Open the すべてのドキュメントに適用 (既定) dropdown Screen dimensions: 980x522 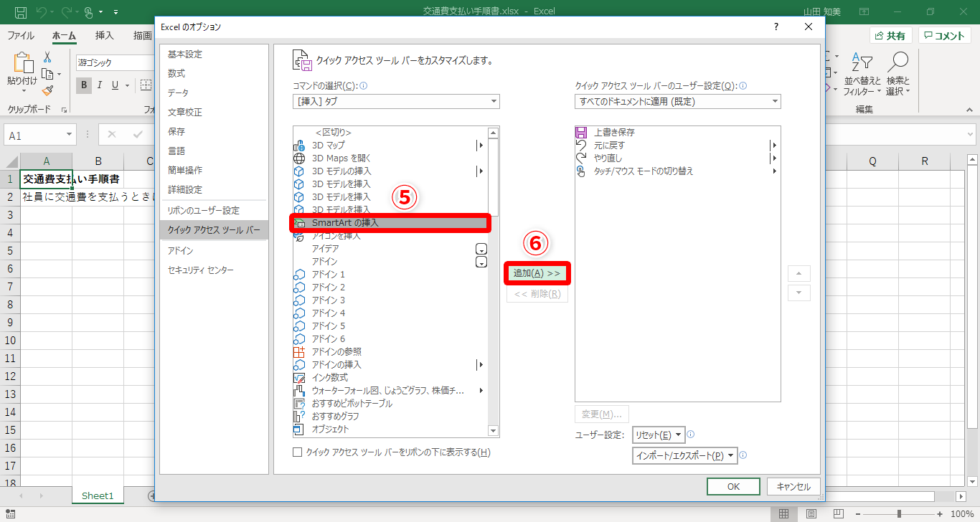678,102
